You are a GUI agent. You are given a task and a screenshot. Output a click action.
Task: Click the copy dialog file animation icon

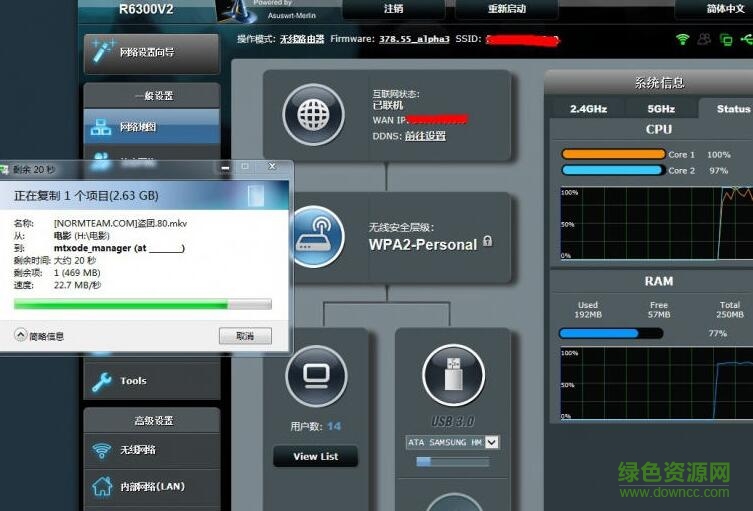256,195
